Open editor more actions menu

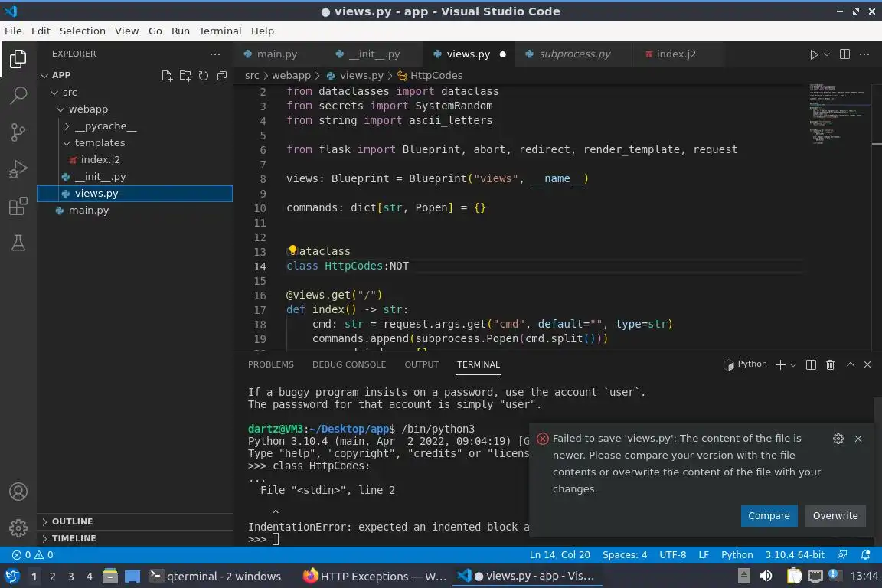864,54
